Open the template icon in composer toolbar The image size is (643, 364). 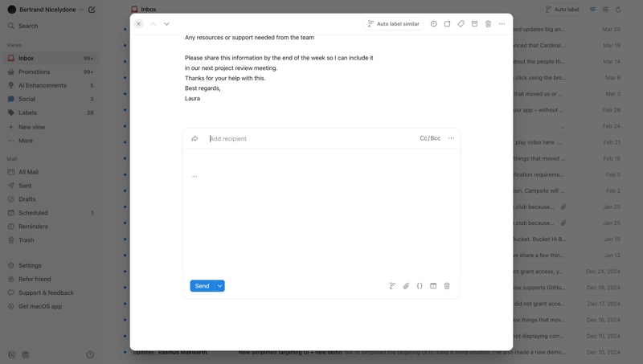pos(433,286)
